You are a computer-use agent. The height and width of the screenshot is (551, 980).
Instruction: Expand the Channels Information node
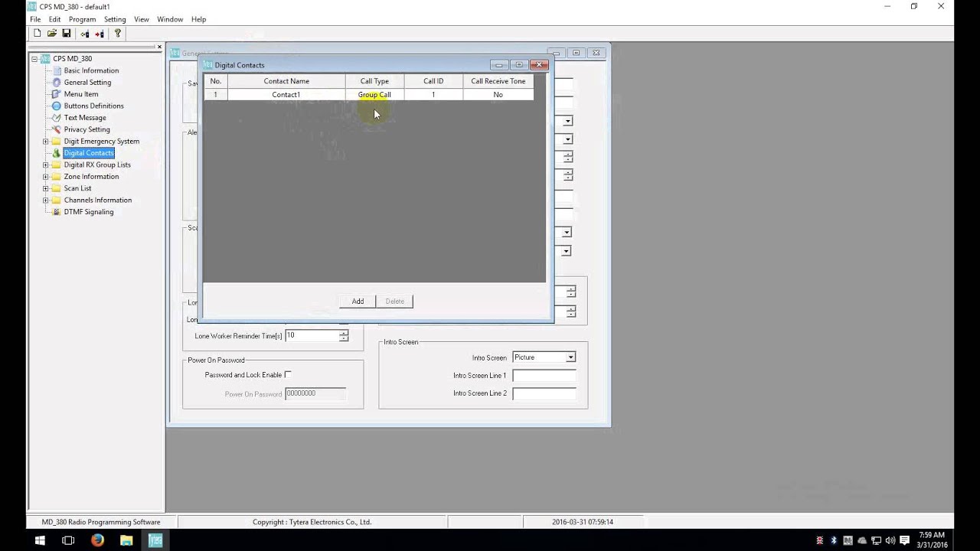45,201
